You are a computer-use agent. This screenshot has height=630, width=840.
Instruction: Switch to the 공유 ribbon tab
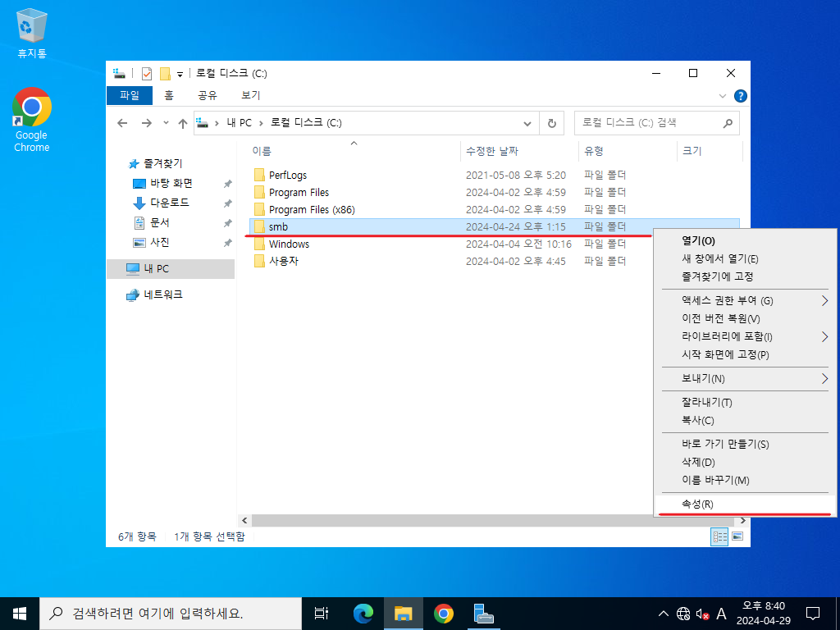208,95
